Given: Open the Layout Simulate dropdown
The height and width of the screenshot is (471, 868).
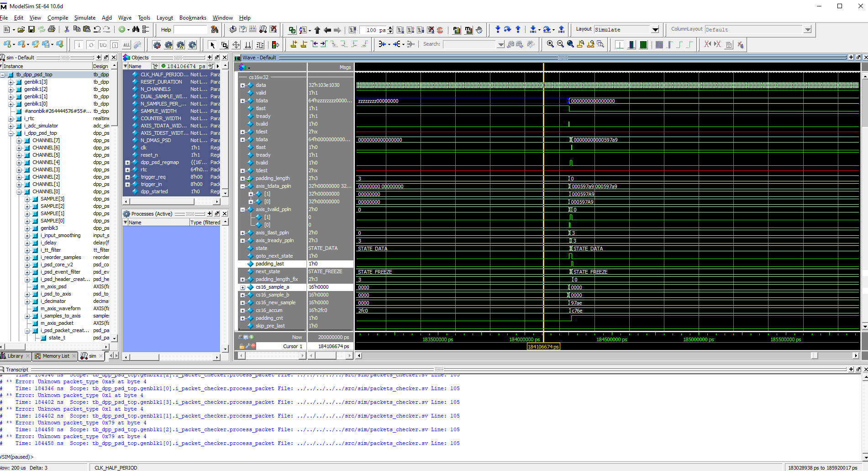Looking at the screenshot, I should click(655, 29).
